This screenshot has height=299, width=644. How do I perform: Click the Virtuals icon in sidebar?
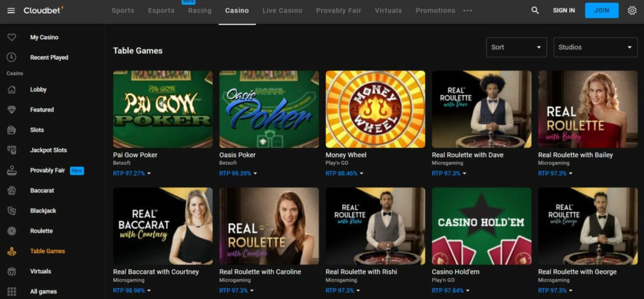tap(11, 271)
